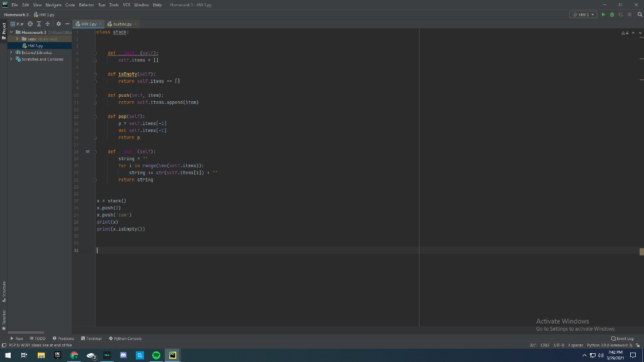Toggle the Structure tool window

[3, 290]
